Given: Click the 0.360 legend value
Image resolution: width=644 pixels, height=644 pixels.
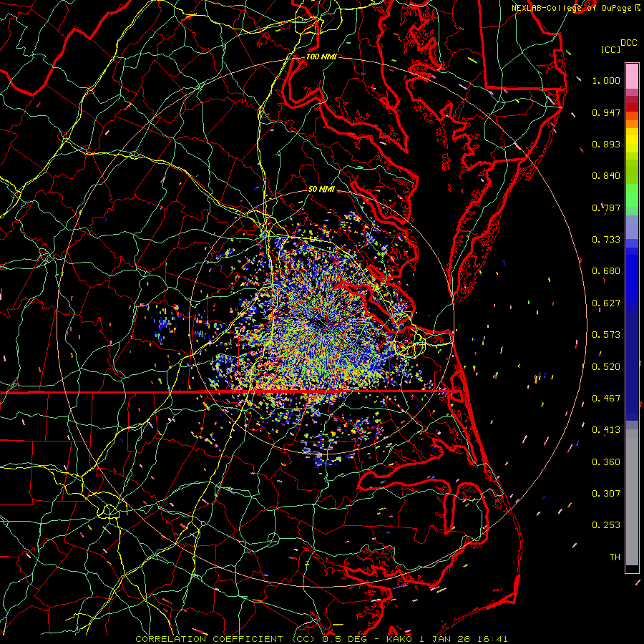Looking at the screenshot, I should point(606,462).
